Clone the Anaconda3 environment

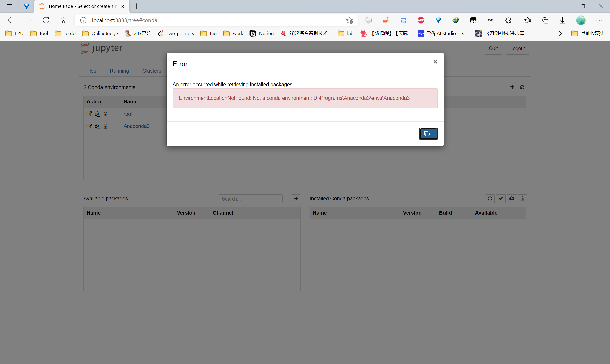(98, 126)
